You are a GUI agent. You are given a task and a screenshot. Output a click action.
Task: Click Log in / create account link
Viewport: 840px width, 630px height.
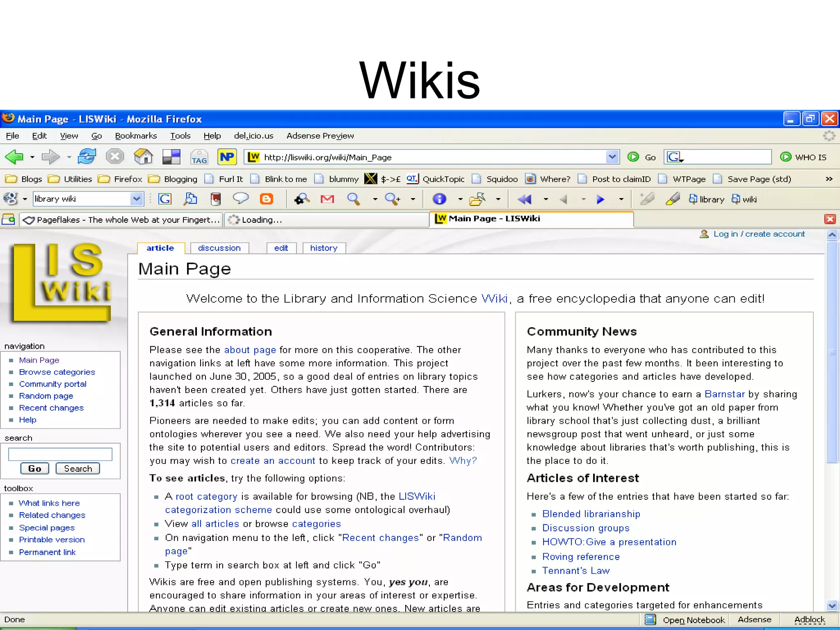coord(759,234)
